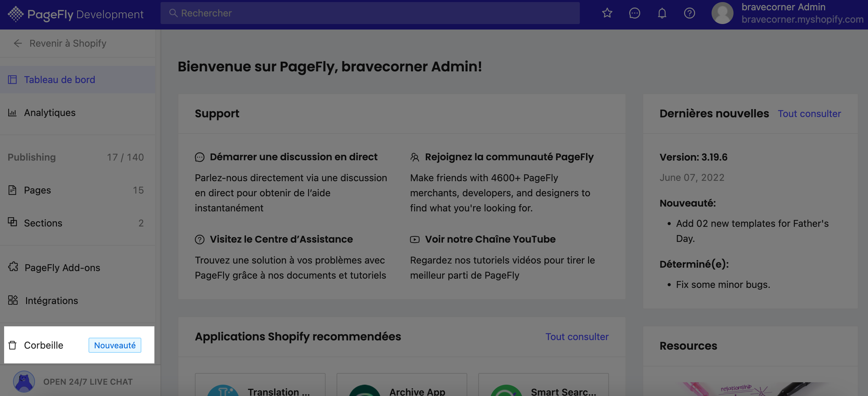Click the Corbeille trash icon
The height and width of the screenshot is (396, 868).
(x=12, y=345)
